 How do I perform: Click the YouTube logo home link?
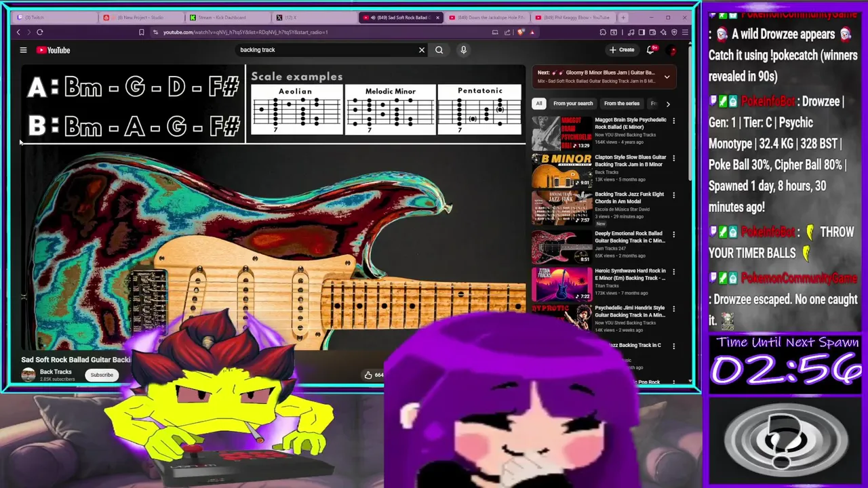(54, 50)
